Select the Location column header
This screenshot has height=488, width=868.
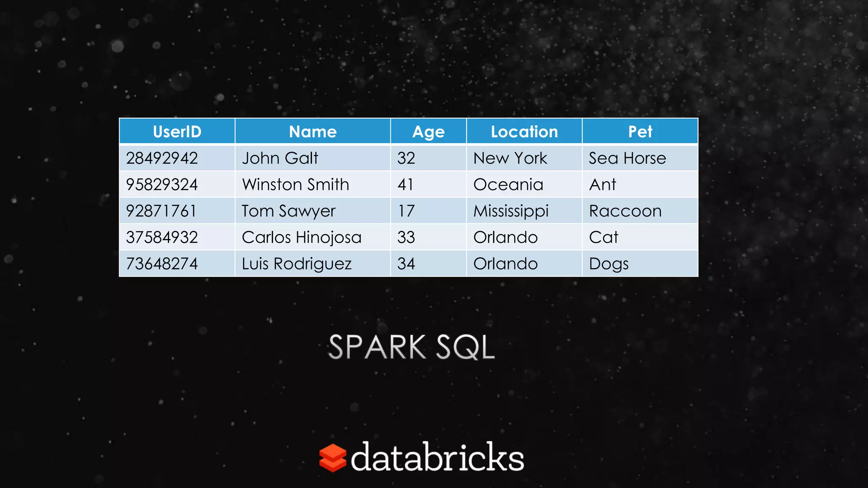point(524,132)
